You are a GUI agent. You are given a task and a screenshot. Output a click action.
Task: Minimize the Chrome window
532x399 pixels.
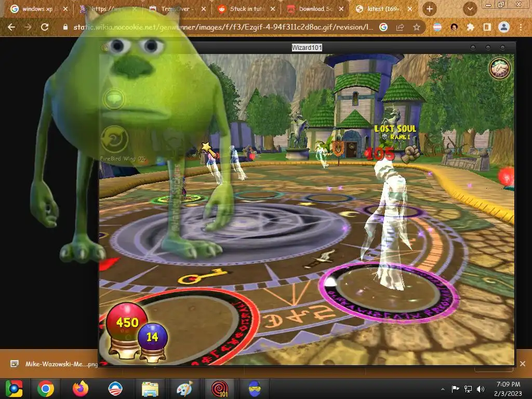coord(488,4)
